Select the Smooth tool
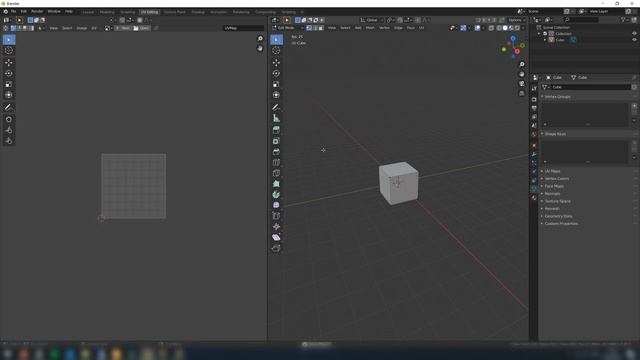The width and height of the screenshot is (640, 360). click(276, 205)
